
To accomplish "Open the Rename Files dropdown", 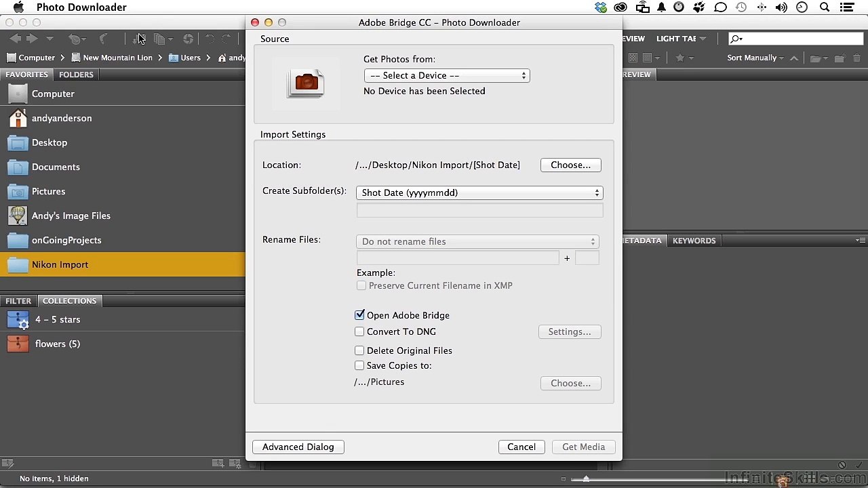I will (x=477, y=241).
